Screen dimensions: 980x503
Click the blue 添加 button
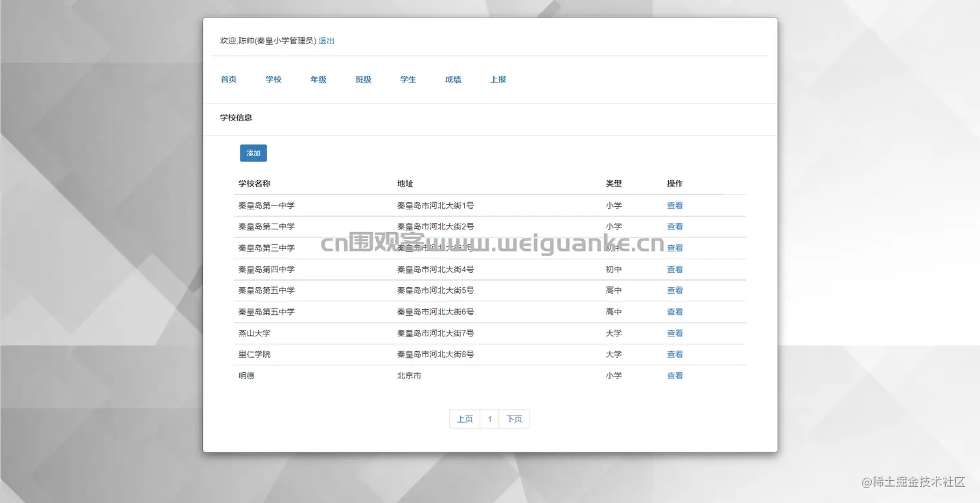click(253, 153)
